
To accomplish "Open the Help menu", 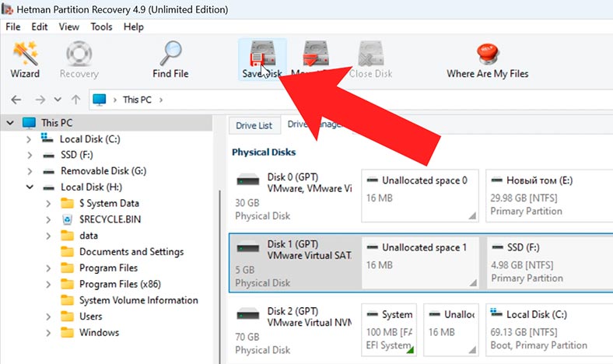I will pos(134,27).
